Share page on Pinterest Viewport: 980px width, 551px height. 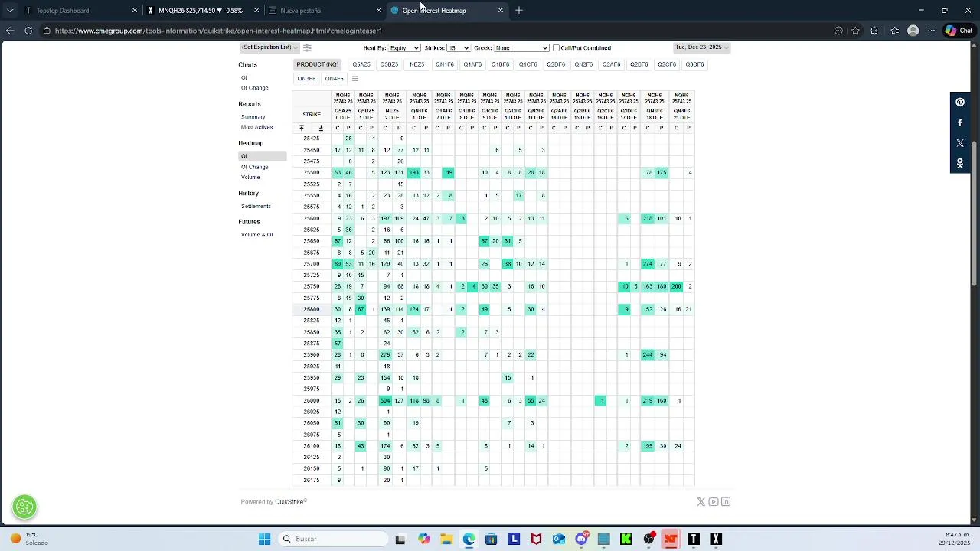[x=960, y=102]
